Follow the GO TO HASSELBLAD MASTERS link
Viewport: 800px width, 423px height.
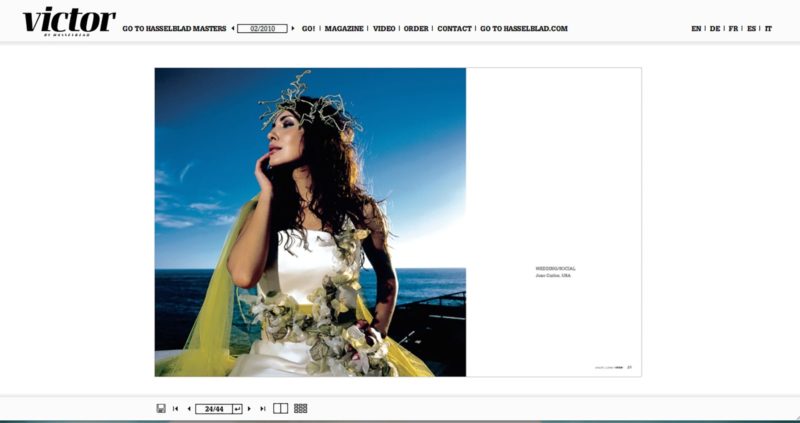[174, 29]
